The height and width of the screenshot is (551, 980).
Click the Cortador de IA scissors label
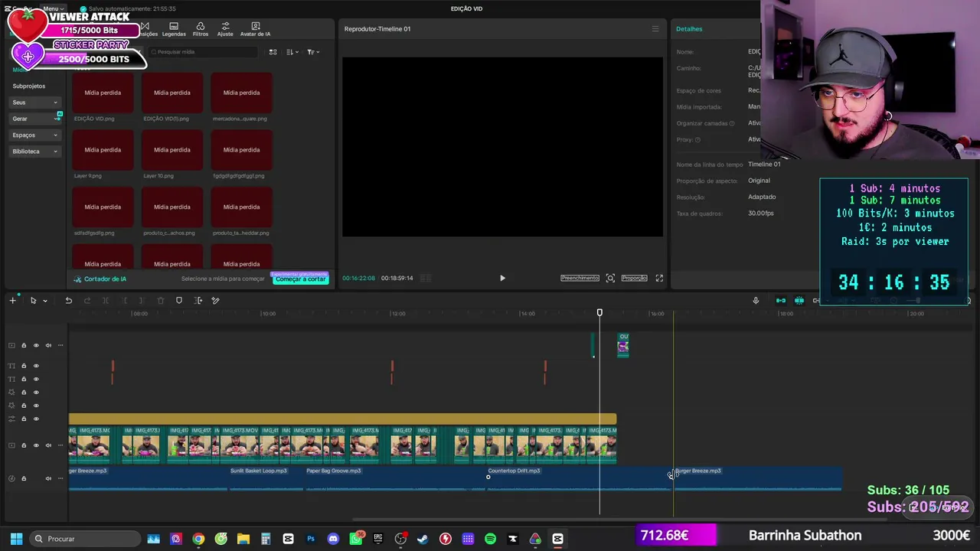tap(100, 279)
